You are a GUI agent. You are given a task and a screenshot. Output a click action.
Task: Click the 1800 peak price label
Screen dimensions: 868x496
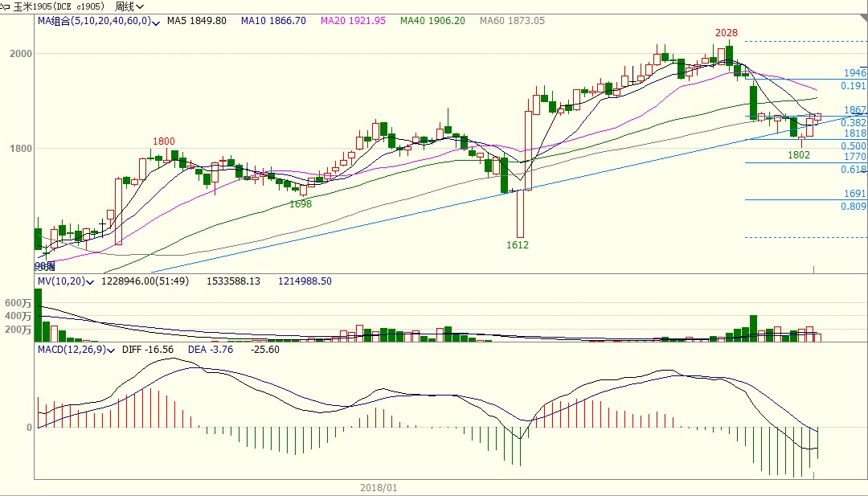click(x=163, y=141)
